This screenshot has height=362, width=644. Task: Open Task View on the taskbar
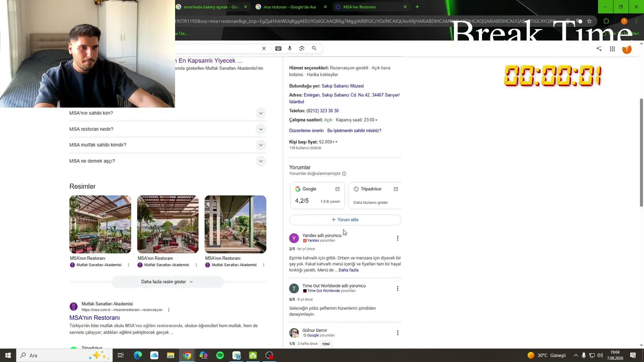click(x=121, y=355)
